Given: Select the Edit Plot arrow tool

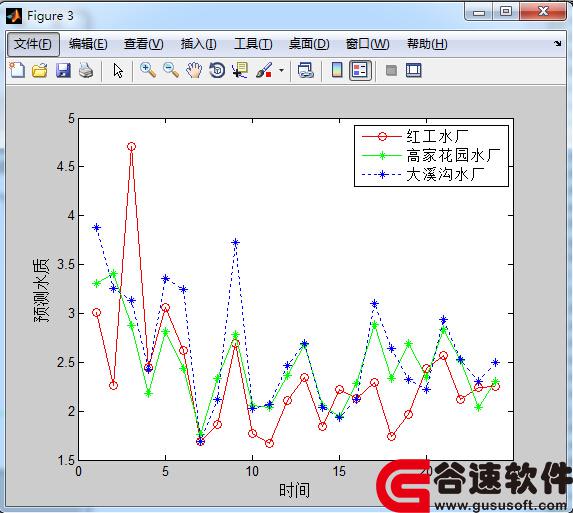Looking at the screenshot, I should (118, 71).
